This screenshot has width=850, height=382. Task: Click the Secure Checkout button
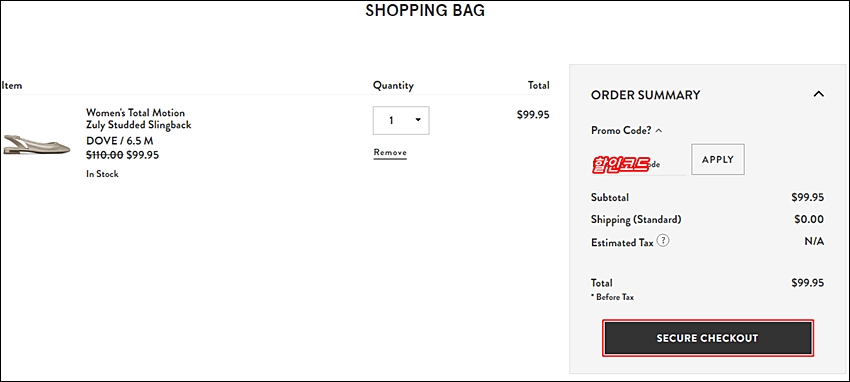pos(708,338)
